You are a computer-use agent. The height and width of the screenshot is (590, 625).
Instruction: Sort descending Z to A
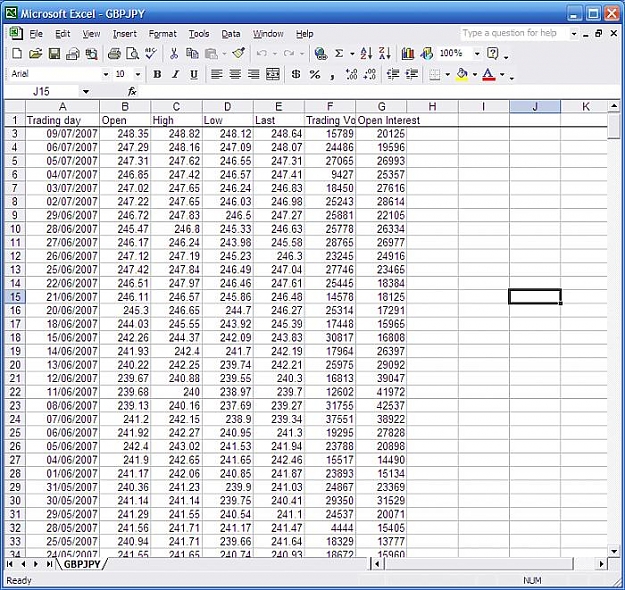coord(385,53)
